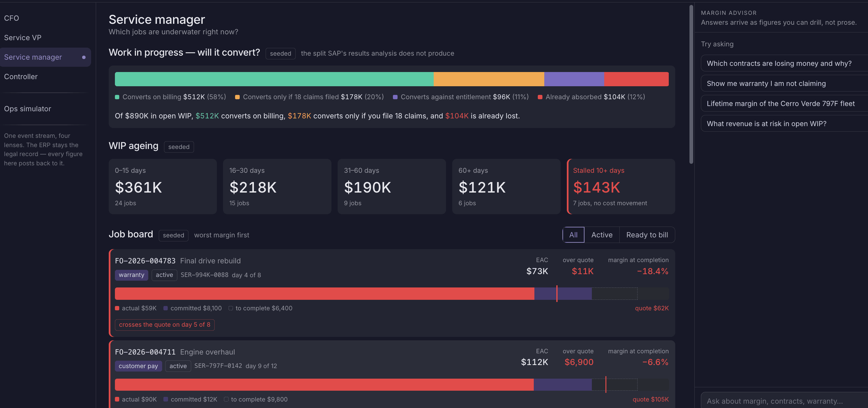Click purple entitlement bar segment
The image size is (868, 408).
(x=574, y=79)
